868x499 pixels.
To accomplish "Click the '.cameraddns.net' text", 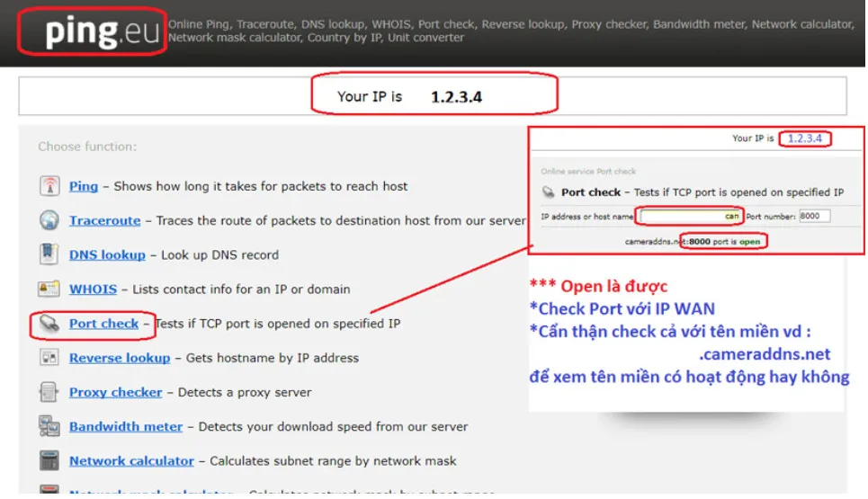I will point(765,354).
